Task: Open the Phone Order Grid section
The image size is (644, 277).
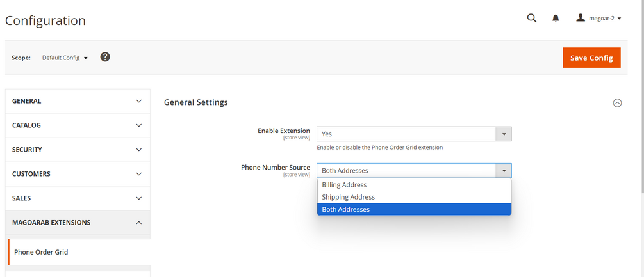Action: click(41, 252)
